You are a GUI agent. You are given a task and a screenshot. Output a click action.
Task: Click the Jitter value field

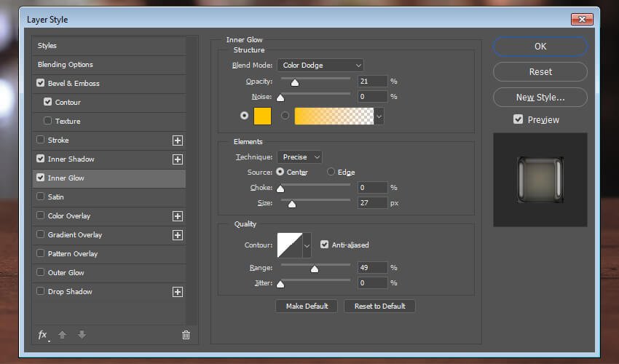[372, 283]
